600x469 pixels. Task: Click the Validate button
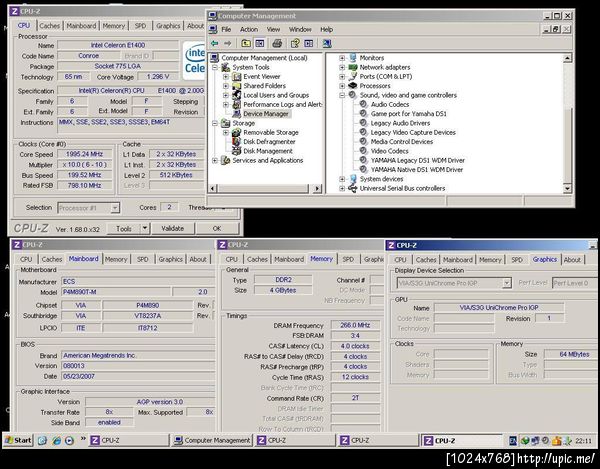pos(173,228)
